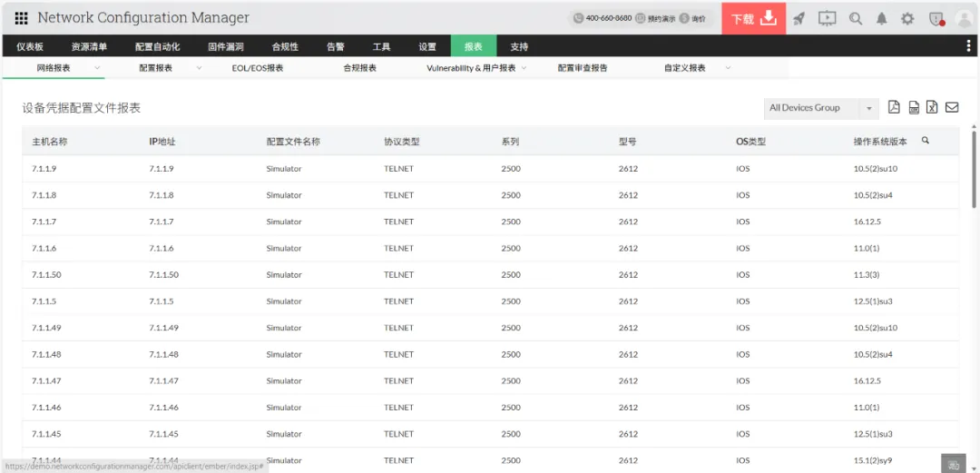Image resolution: width=980 pixels, height=473 pixels.
Task: Open the settings gear icon
Action: click(x=907, y=18)
